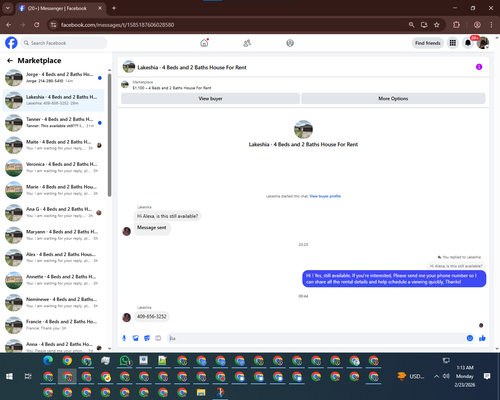Open the Facebook logo home link

[x=11, y=43]
